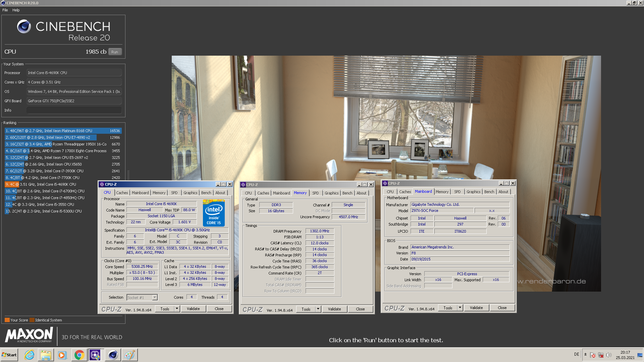Click the Processor field Intel Core i5-4690K CPU
The image size is (644, 362).
tap(74, 73)
